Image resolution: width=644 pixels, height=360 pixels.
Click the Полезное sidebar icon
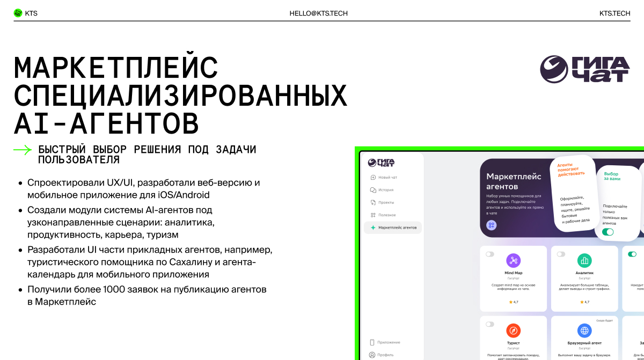click(x=373, y=215)
